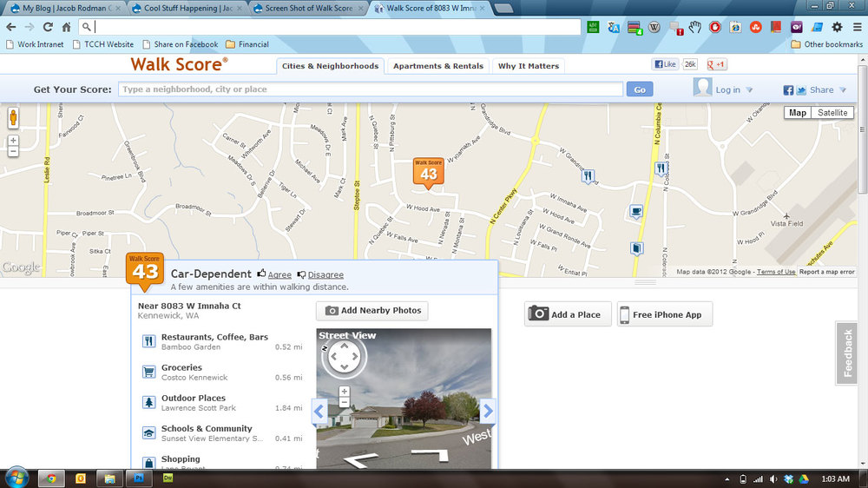
Task: Switch map to Map view
Action: click(x=798, y=112)
